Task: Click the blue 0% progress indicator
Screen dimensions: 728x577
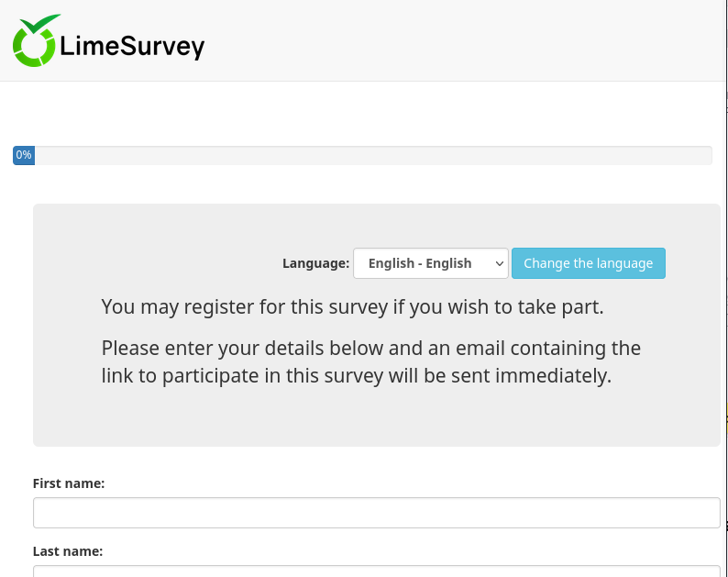Action: point(24,155)
